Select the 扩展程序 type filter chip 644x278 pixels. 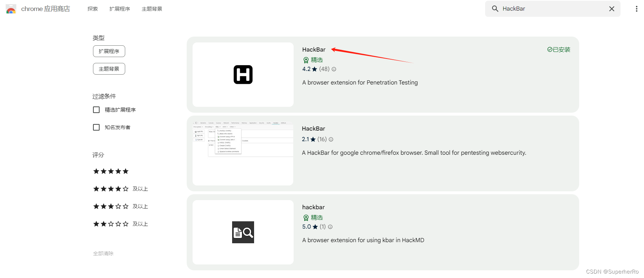point(109,51)
